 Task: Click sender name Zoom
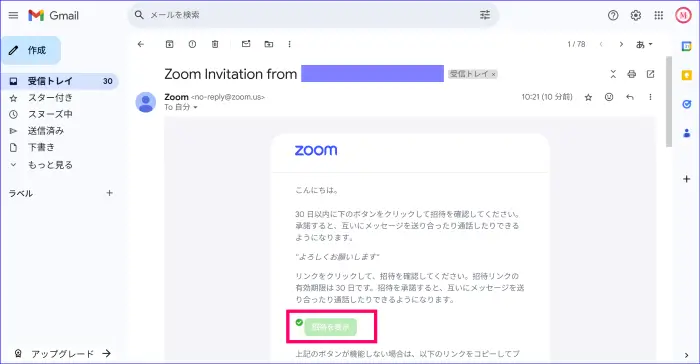(176, 97)
